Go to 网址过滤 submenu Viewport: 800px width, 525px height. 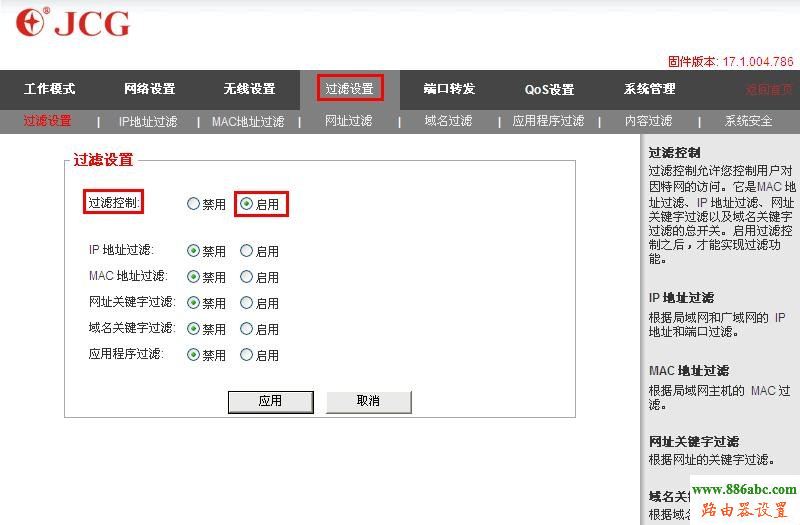coord(348,121)
